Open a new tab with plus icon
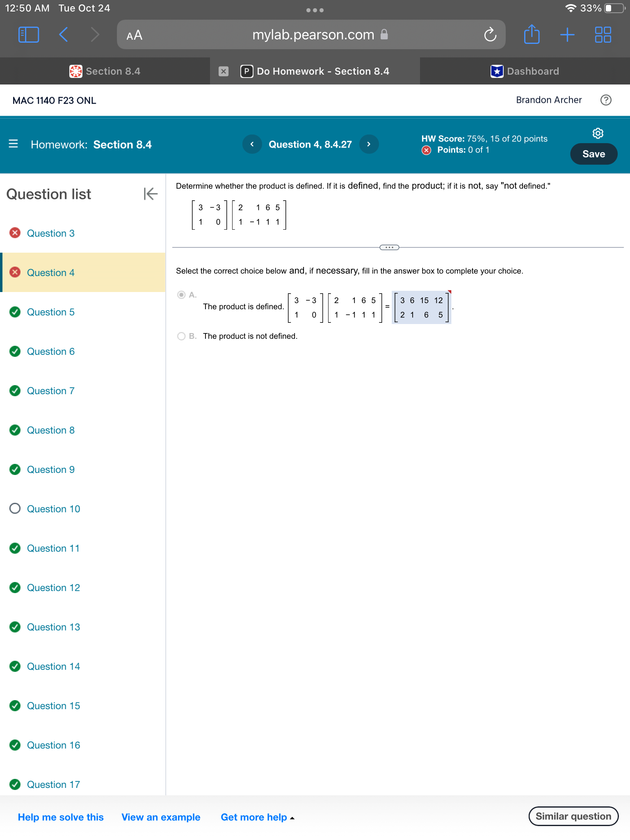This screenshot has width=630, height=840. pos(567,35)
